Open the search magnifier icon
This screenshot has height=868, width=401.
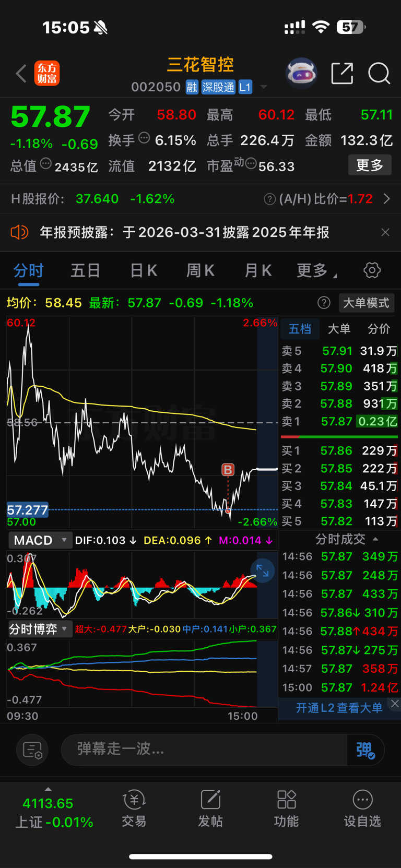point(379,73)
